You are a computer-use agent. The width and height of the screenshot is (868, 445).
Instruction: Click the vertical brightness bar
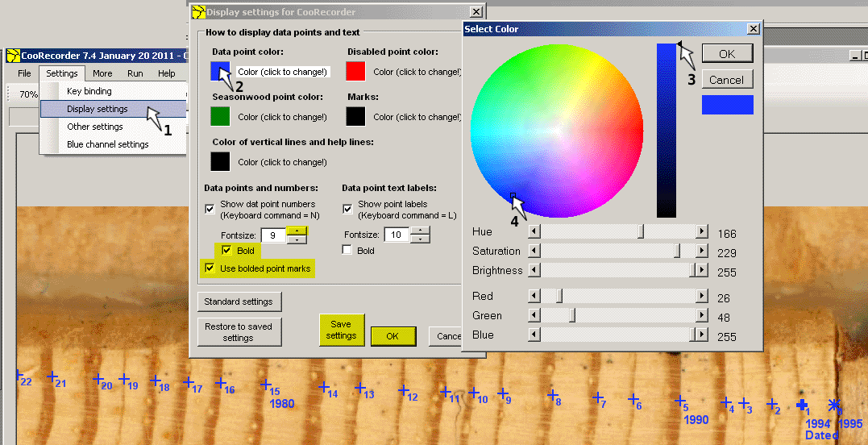[667, 131]
